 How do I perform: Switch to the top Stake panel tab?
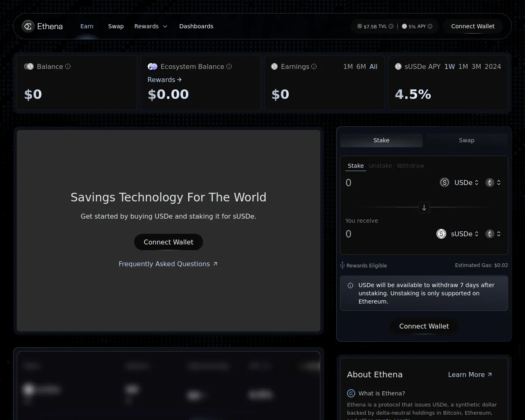pyautogui.click(x=381, y=140)
